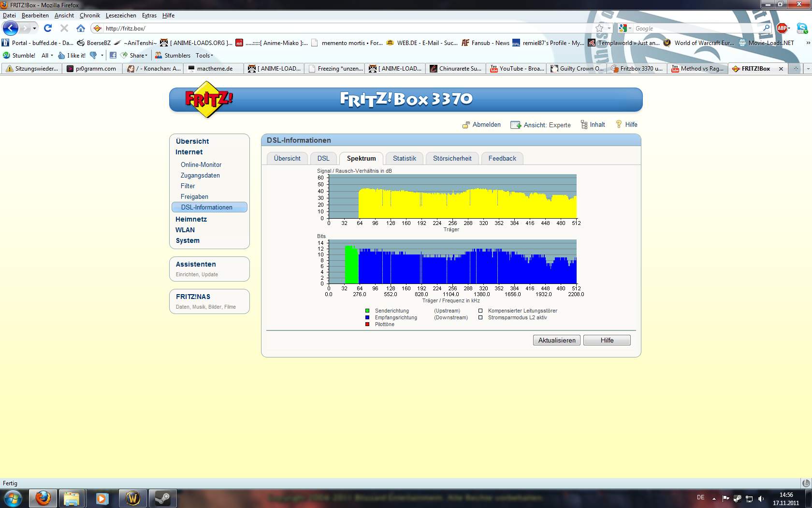The image size is (812, 508).
Task: Open the bookmark star dropdown arrow
Action: click(609, 28)
